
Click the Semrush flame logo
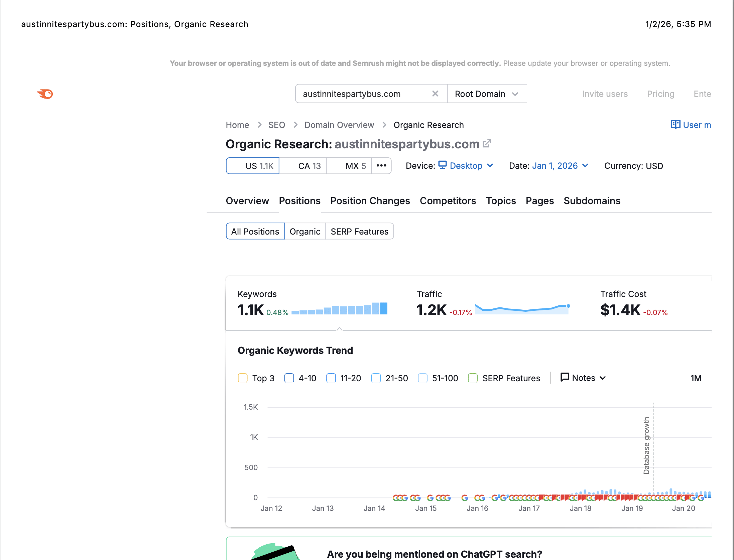click(x=45, y=94)
